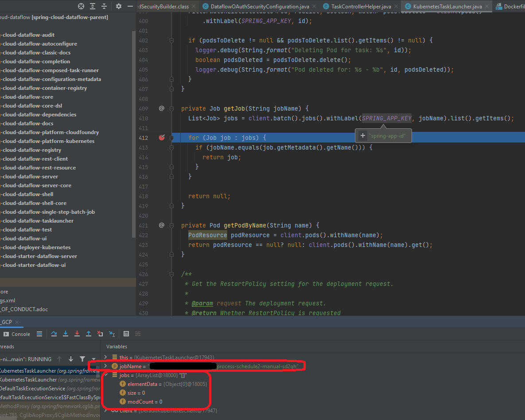Click the jobName parameter icon in Variables
Image resolution: width=525 pixels, height=420 pixels.
click(x=114, y=366)
